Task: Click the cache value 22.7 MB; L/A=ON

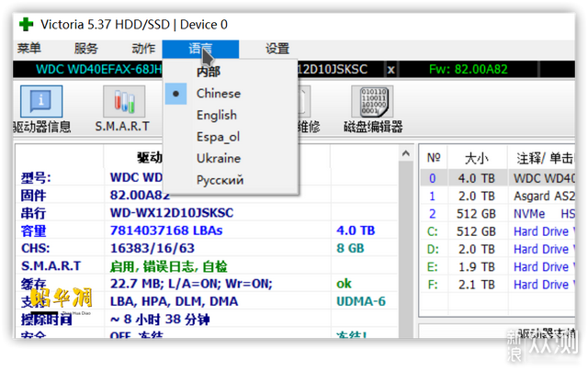Action: pyautogui.click(x=191, y=284)
